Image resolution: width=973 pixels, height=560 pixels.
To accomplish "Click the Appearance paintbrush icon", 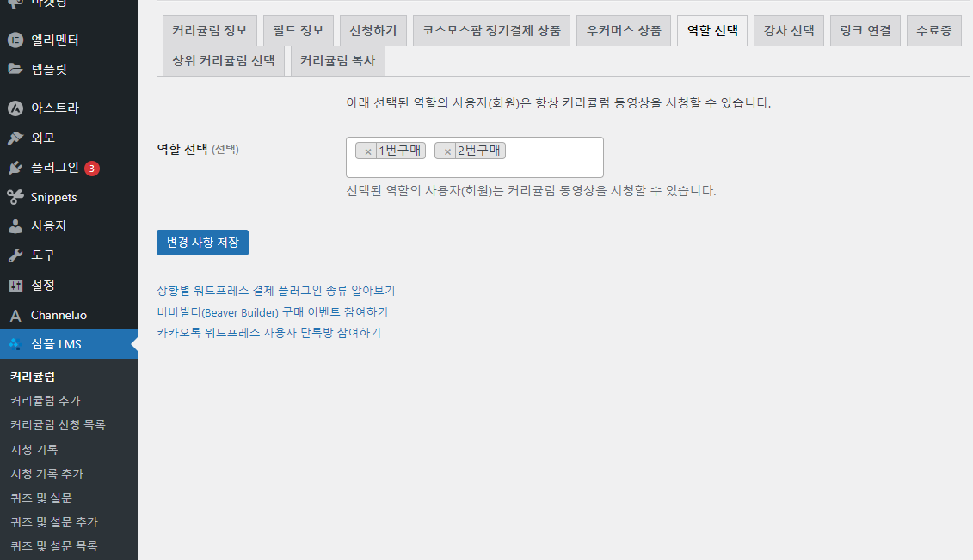I will click(15, 138).
